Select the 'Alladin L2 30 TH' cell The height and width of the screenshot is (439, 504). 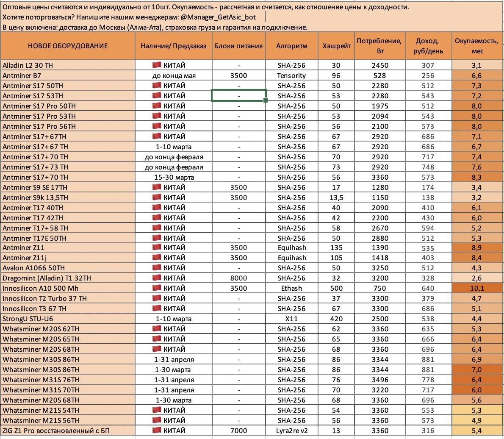68,65
